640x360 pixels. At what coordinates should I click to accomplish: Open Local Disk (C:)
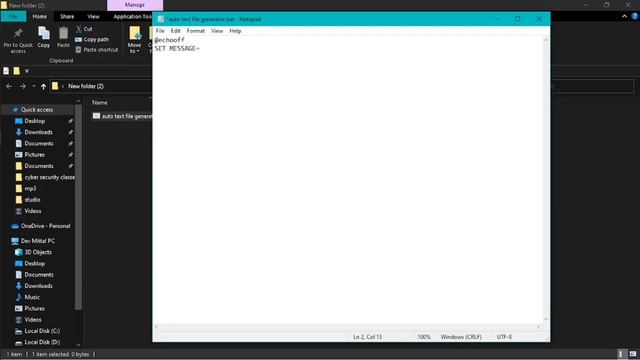coord(42,331)
